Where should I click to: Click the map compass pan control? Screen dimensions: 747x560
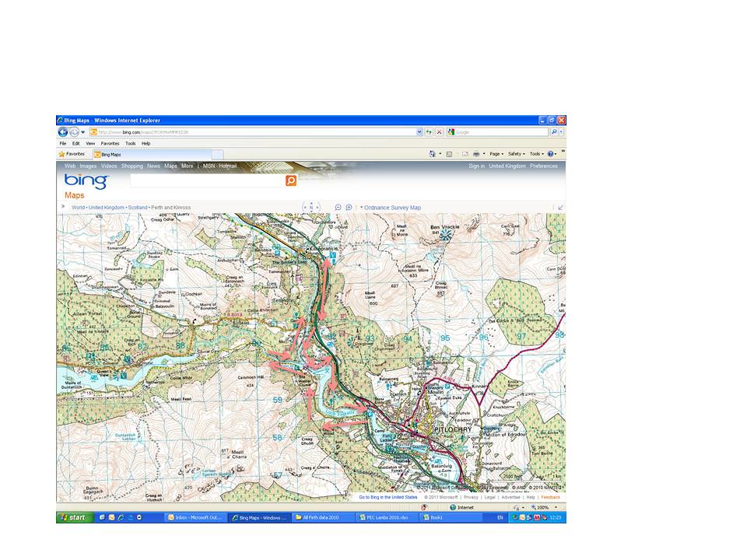point(311,207)
